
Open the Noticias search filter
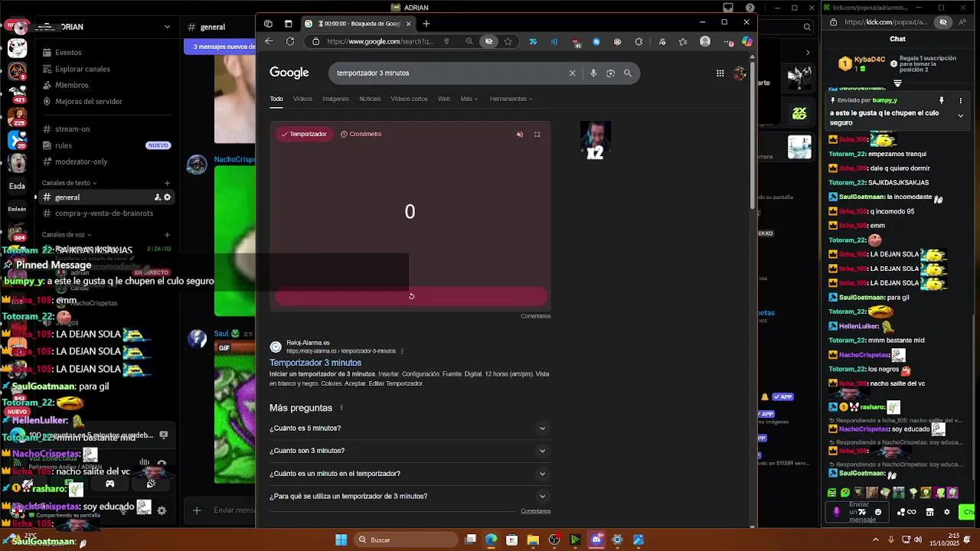[370, 99]
